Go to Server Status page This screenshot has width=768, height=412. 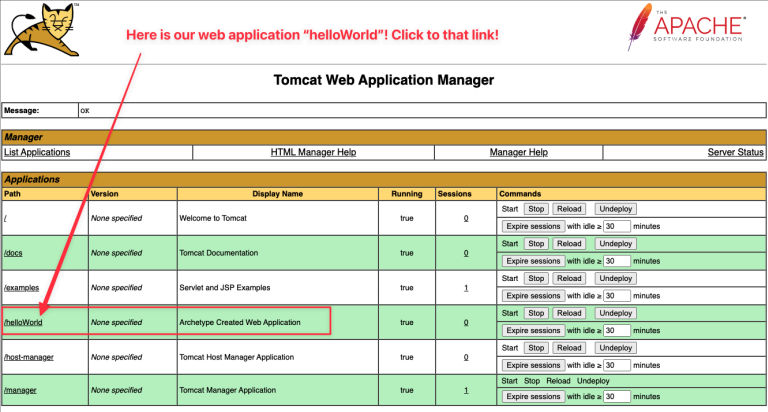click(735, 152)
